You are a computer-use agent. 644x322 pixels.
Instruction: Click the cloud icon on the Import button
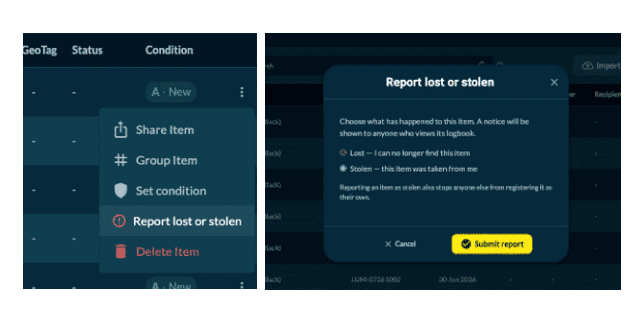tap(588, 66)
